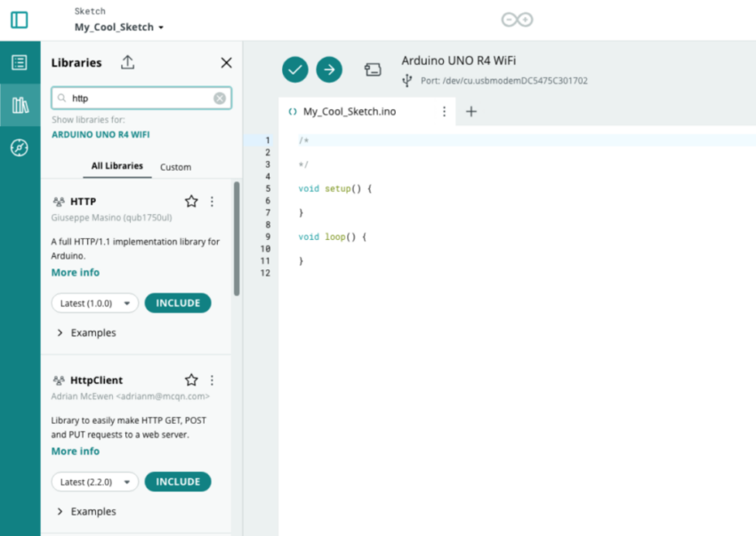Select the Sketchbook icon in the left sidebar

pos(20,61)
